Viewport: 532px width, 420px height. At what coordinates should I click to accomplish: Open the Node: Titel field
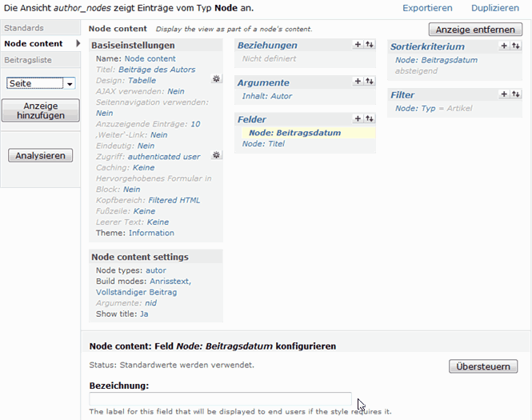[263, 144]
